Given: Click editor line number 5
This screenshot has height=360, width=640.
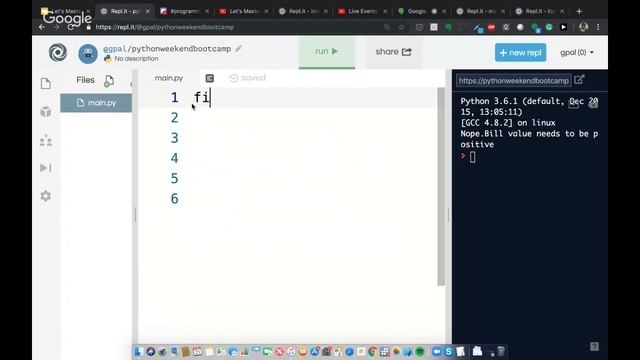Looking at the screenshot, I should point(175,178).
